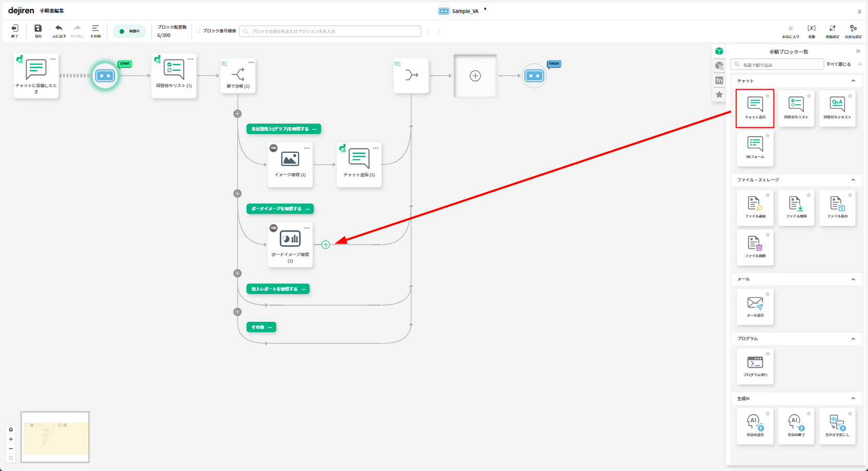
Task: Collapse the チャット section
Action: 853,81
